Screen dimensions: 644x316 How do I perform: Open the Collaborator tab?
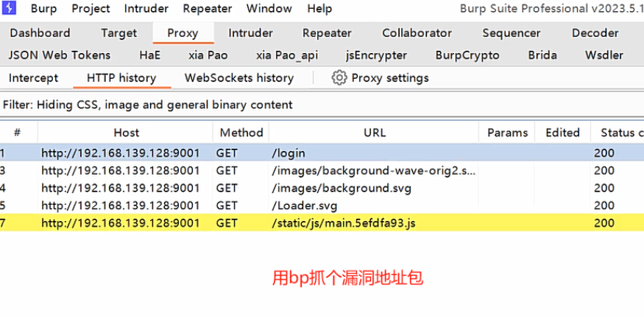pyautogui.click(x=417, y=33)
